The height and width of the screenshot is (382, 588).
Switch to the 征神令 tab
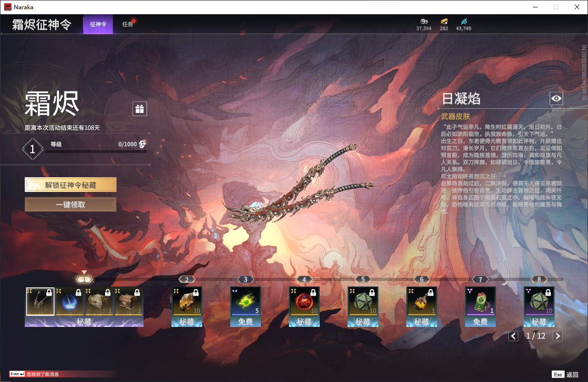pyautogui.click(x=98, y=24)
